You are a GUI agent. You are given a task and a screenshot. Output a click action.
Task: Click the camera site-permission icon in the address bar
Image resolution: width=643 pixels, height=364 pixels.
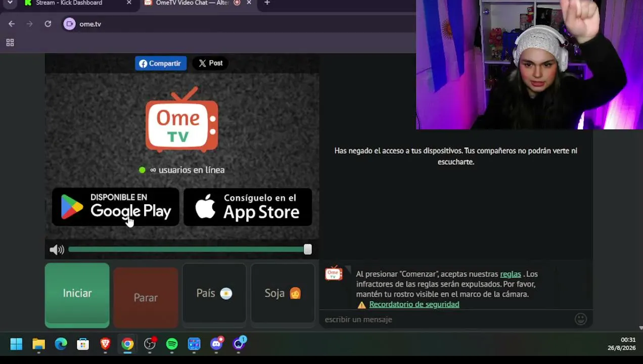point(70,24)
